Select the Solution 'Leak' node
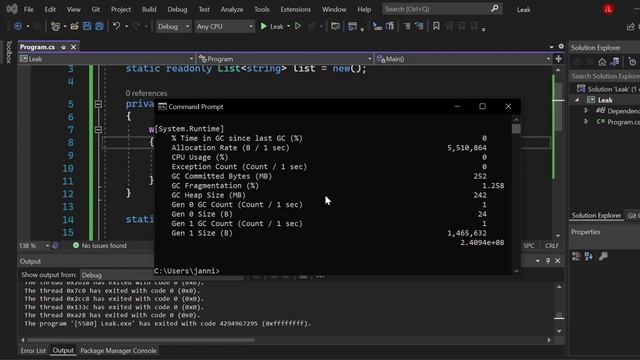Screen dimensions: 640x360 (608, 89)
